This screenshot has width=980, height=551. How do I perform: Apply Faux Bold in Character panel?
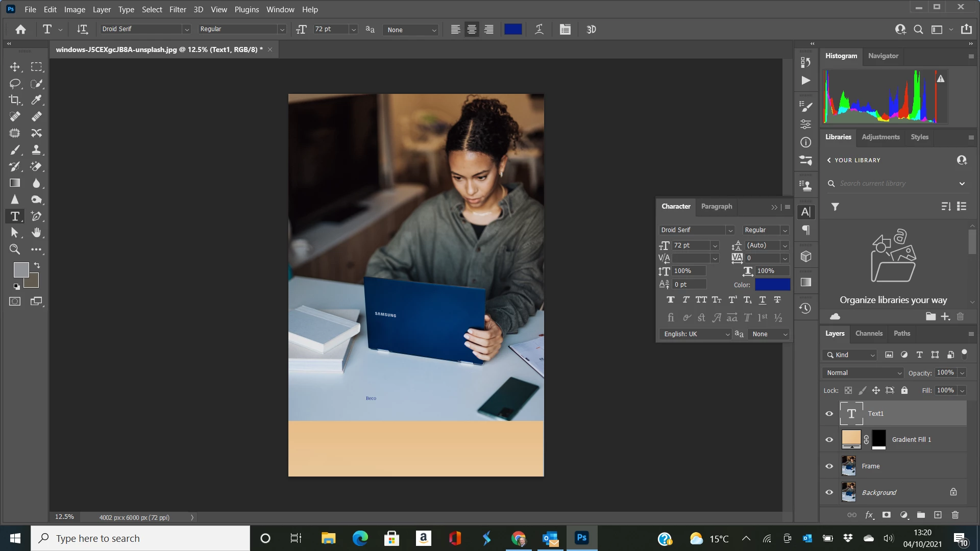click(x=670, y=300)
